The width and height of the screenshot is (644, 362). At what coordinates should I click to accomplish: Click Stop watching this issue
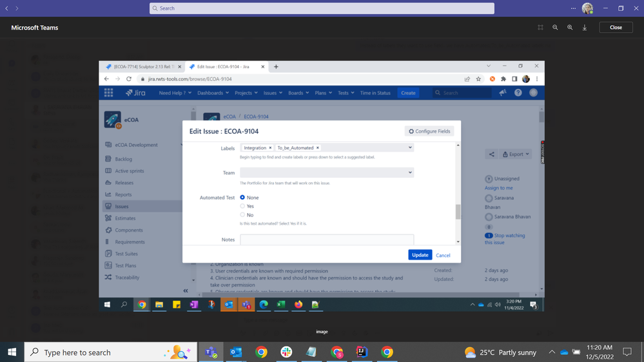coord(504,239)
